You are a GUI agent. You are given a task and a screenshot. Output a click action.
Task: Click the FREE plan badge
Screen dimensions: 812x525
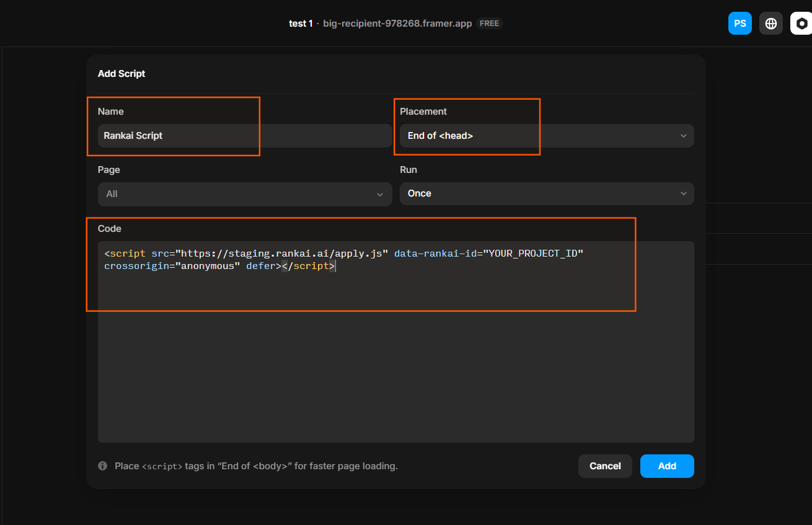pos(489,23)
